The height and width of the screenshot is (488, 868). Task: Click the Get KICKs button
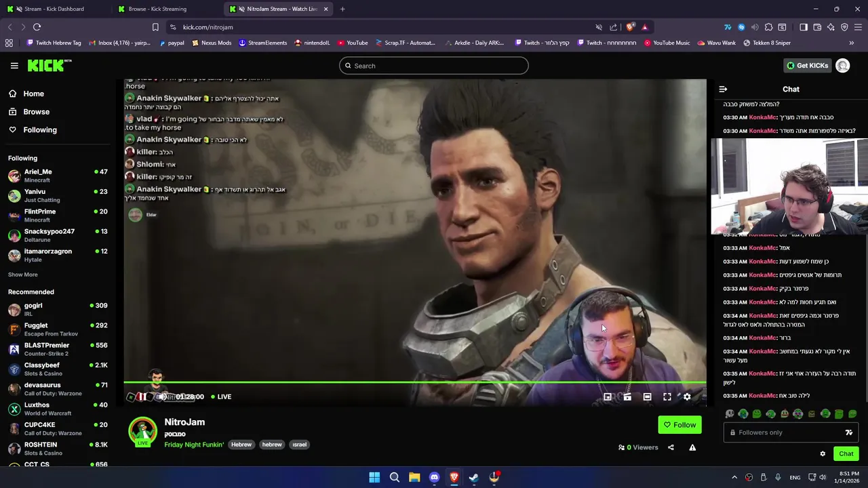[x=808, y=66]
